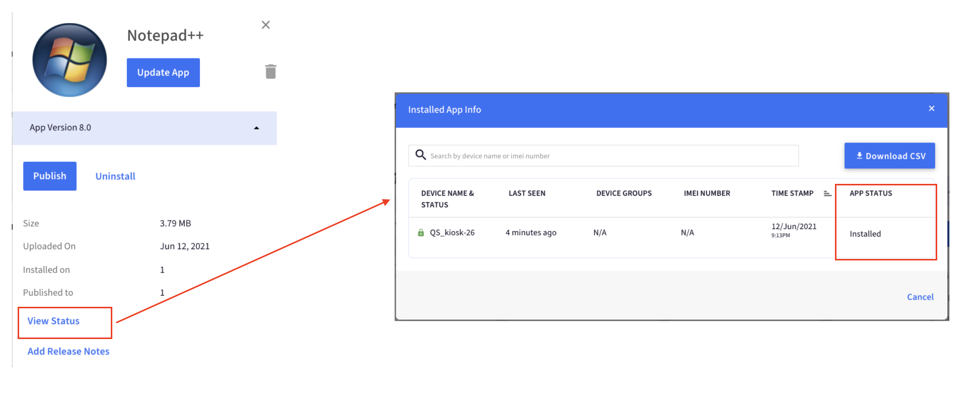Click the Published to label
This screenshot has width=980, height=401.
48,293
